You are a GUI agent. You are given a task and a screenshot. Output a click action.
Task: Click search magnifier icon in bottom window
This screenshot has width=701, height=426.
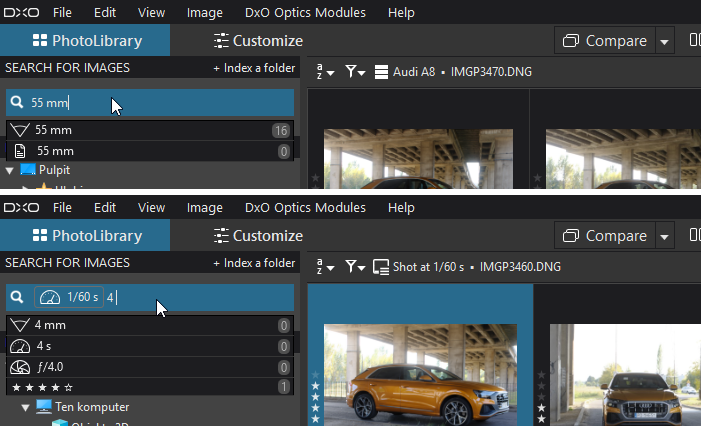(17, 297)
